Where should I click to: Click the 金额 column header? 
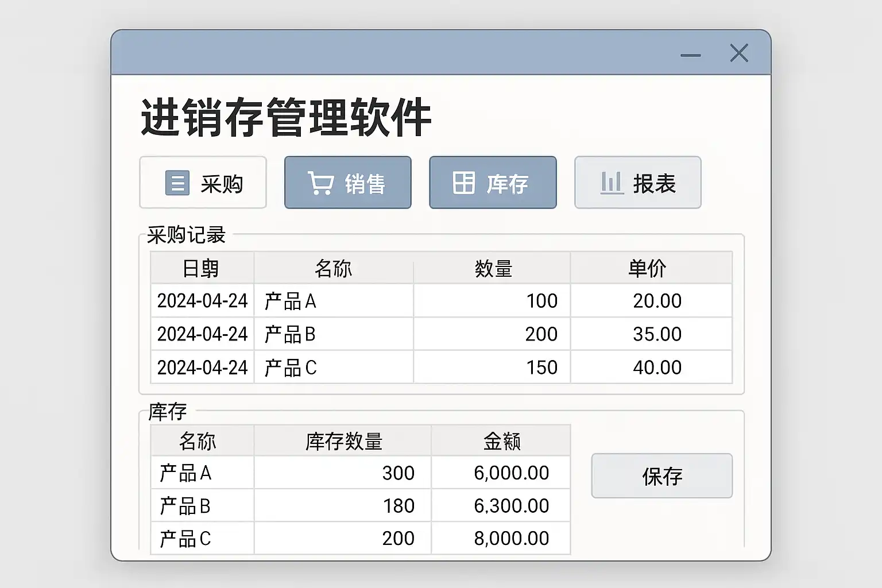(x=501, y=441)
